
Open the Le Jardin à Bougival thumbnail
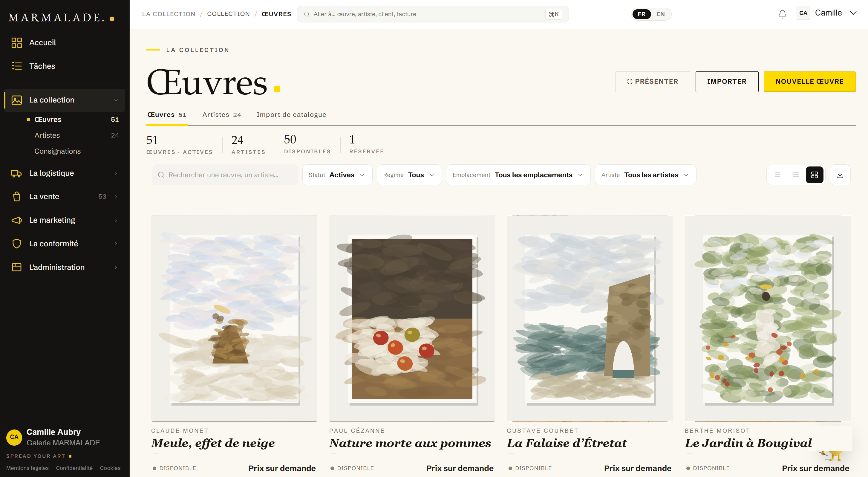tap(768, 318)
